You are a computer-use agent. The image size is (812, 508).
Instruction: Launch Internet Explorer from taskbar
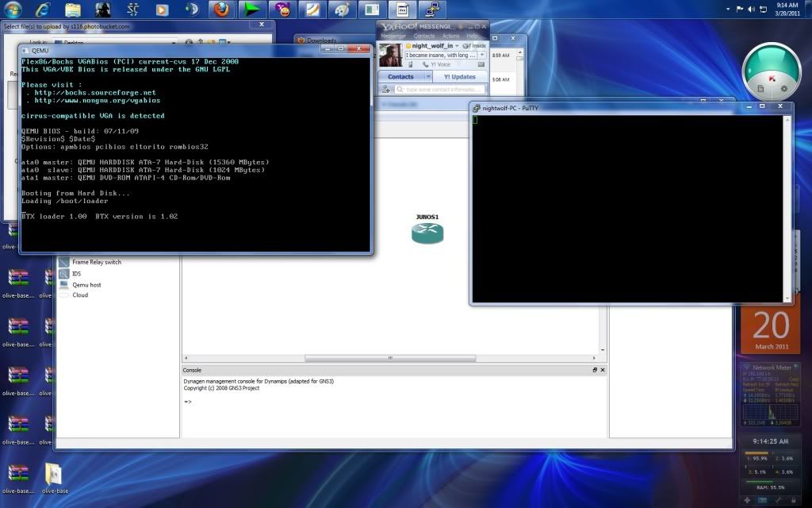click(x=43, y=10)
